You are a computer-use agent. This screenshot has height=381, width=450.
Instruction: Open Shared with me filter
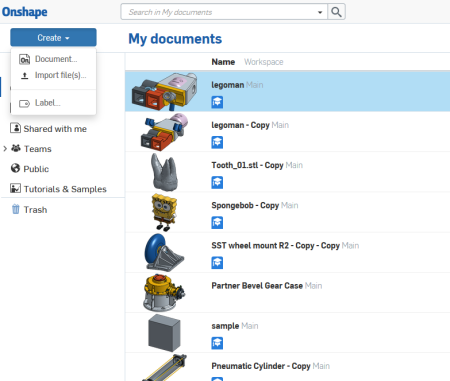coord(55,129)
